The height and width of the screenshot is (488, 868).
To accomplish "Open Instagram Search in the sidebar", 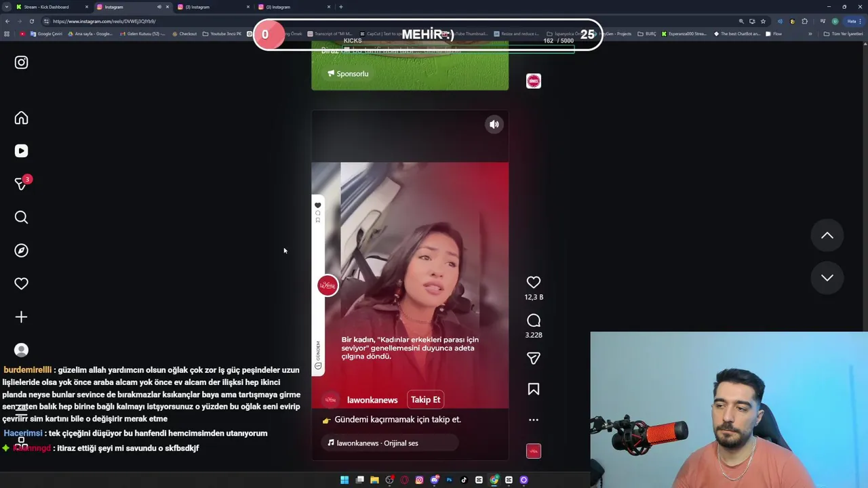I will [x=21, y=218].
